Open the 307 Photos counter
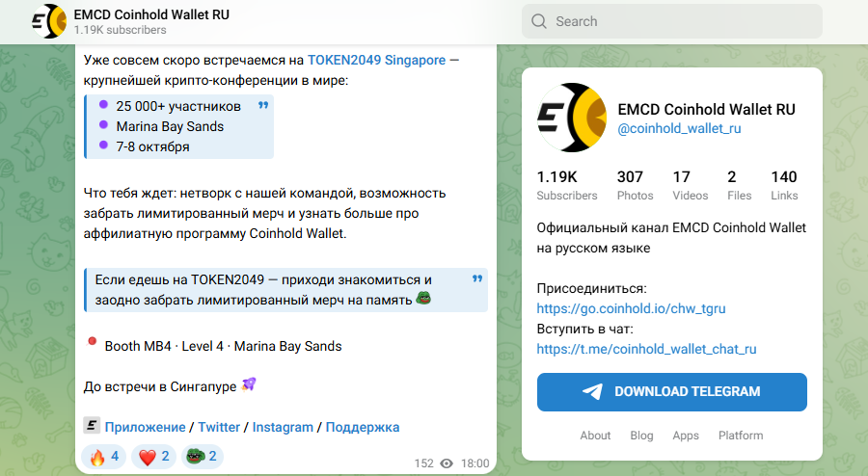The width and height of the screenshot is (868, 476). click(x=635, y=185)
